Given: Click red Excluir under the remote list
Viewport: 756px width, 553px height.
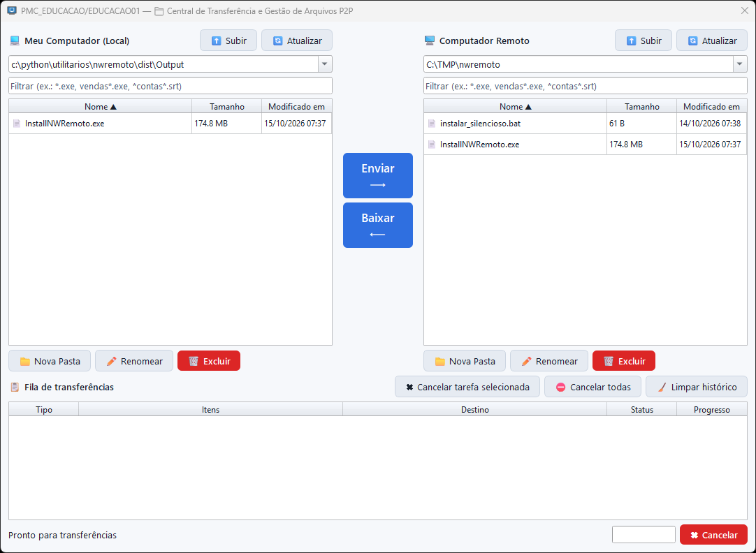Looking at the screenshot, I should (x=624, y=361).
